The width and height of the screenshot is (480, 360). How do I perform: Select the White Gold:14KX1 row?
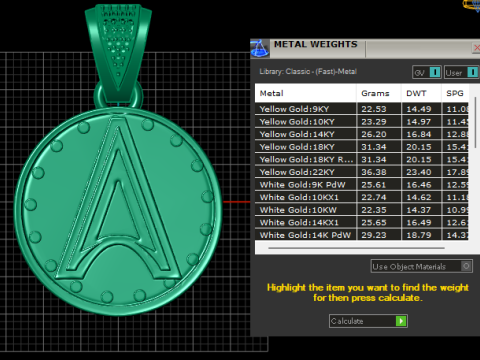[362, 223]
